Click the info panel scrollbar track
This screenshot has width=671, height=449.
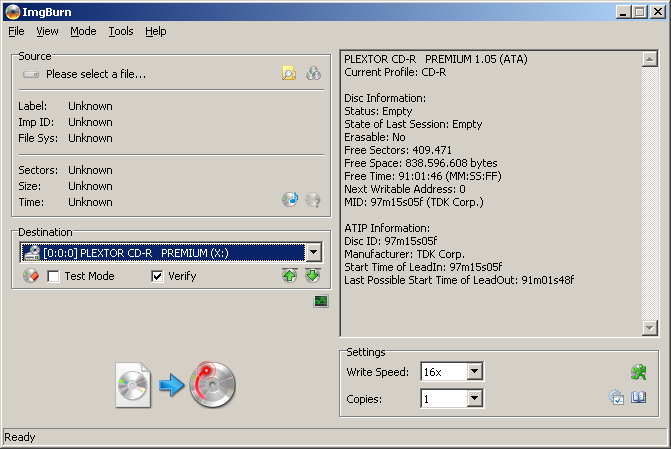[x=650, y=193]
